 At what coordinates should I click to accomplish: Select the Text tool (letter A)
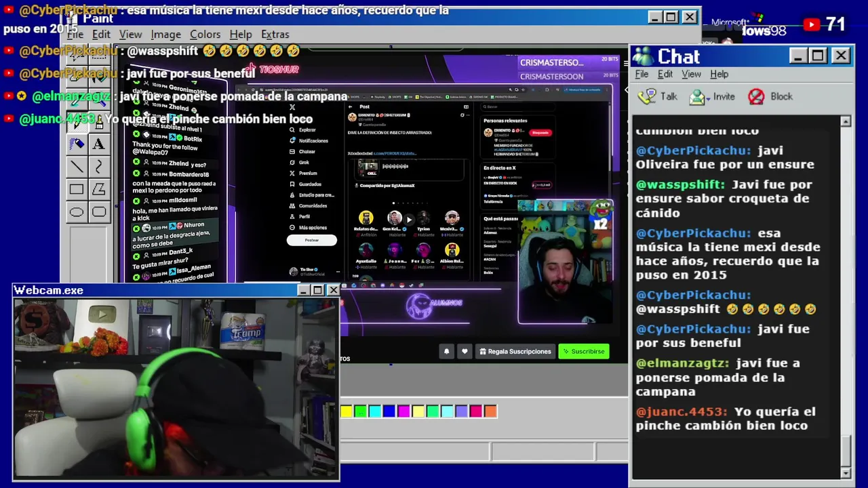(x=99, y=144)
